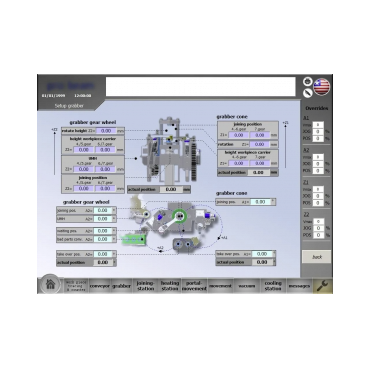
Task: Click the A1 JOG override field
Action: pos(318,132)
